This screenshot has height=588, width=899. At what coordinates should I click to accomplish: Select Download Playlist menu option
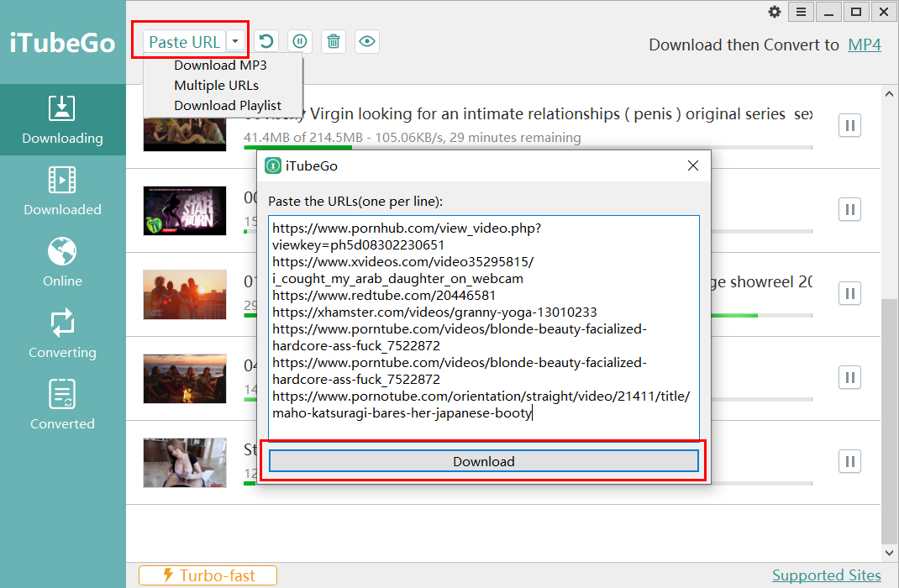pyautogui.click(x=229, y=106)
